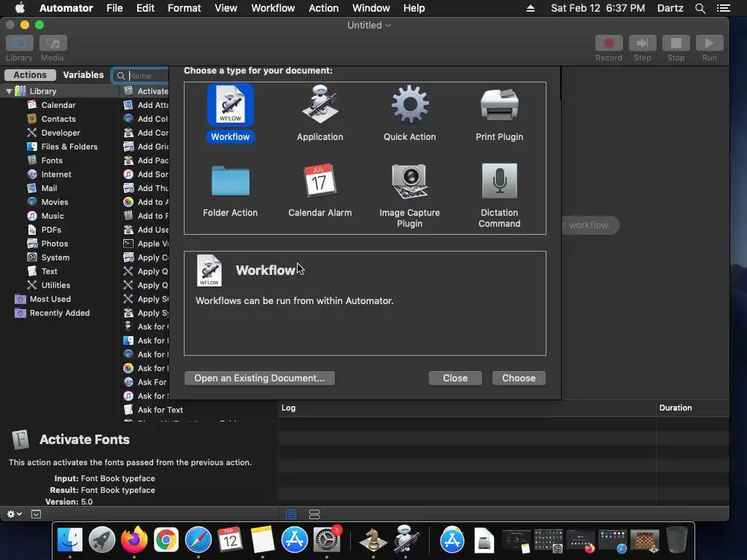Image resolution: width=747 pixels, height=560 pixels.
Task: Toggle the Library toolbar button
Action: tap(20, 43)
